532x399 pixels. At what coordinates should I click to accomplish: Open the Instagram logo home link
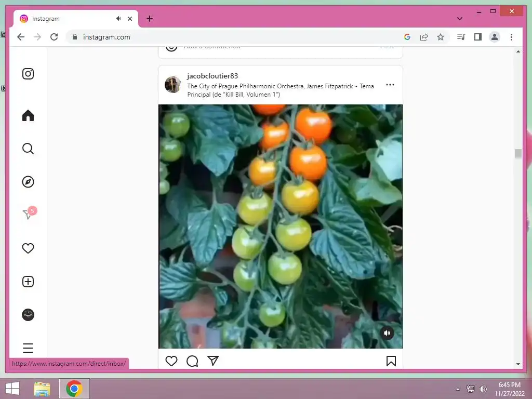pos(28,74)
